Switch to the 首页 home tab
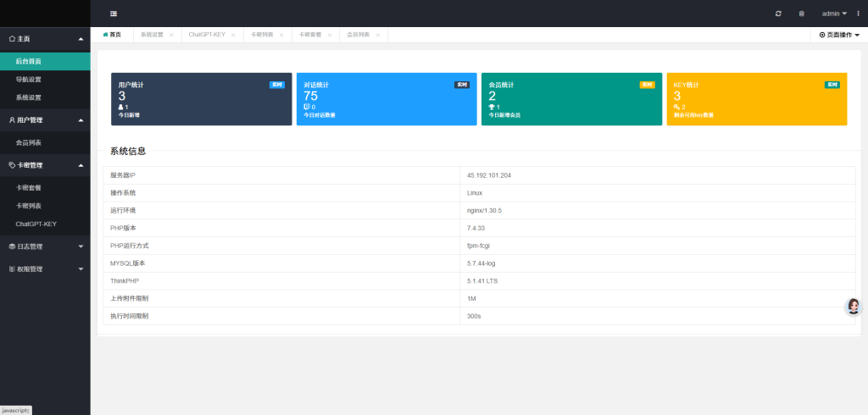Screen dimensions: 868x415 [x=113, y=35]
